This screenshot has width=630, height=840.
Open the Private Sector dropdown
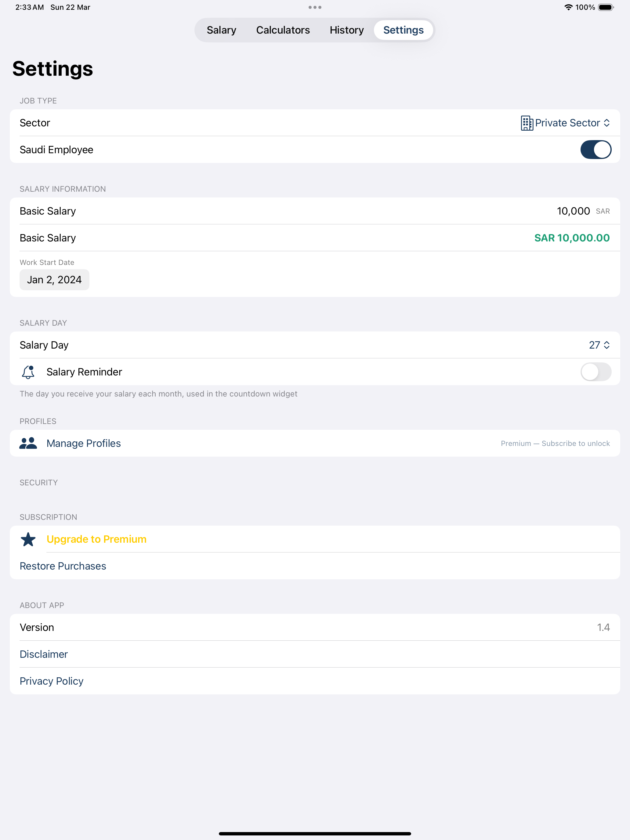click(x=565, y=123)
